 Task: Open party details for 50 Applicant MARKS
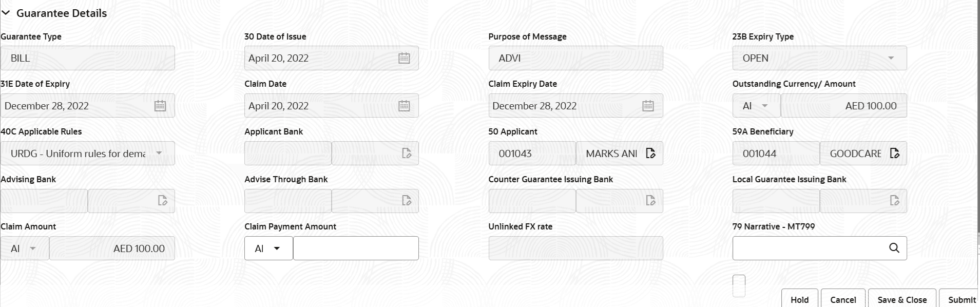651,153
